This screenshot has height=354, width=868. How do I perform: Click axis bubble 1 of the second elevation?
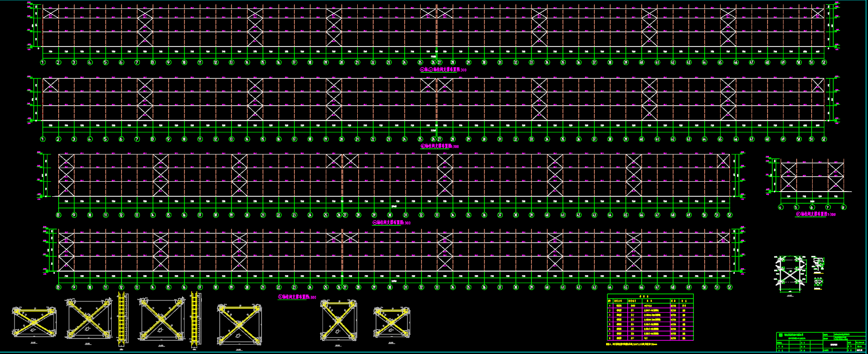pyautogui.click(x=43, y=139)
